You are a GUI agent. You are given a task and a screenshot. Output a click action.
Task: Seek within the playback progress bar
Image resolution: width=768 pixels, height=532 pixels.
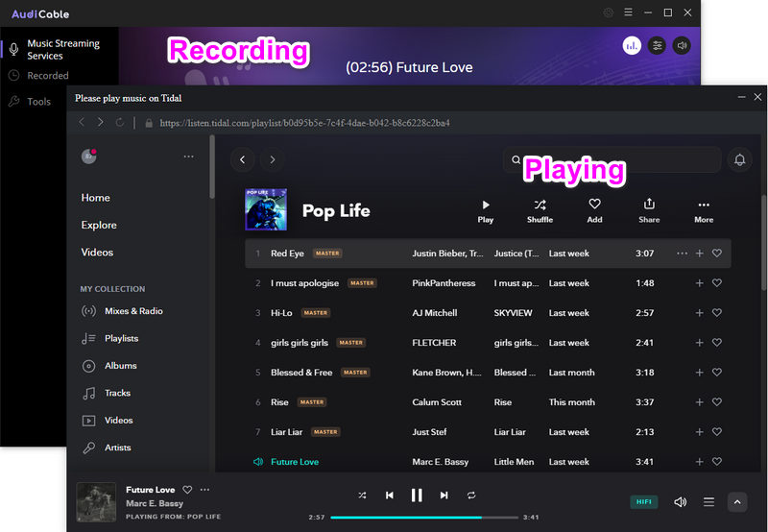coord(424,518)
